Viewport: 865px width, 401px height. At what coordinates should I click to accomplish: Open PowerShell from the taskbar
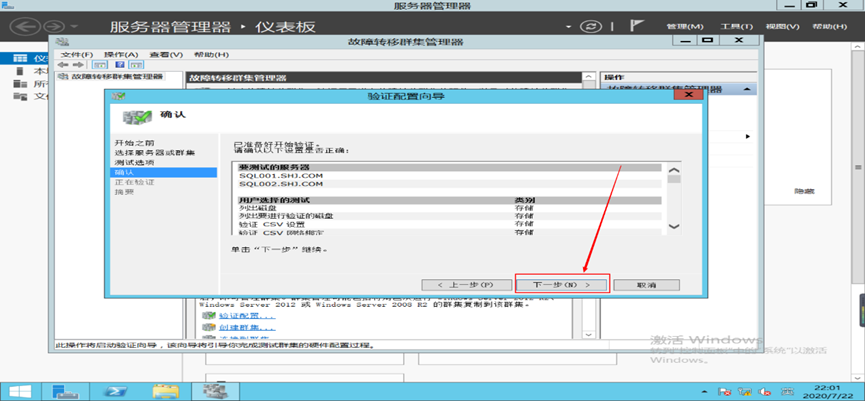117,391
